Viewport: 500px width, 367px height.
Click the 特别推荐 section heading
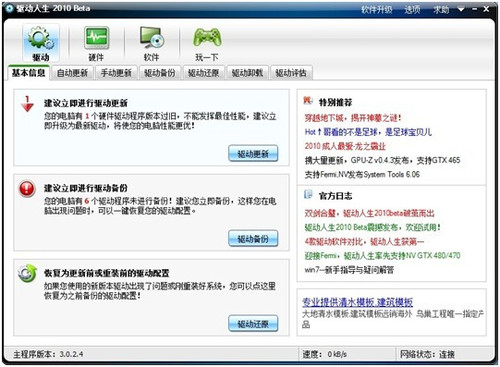[335, 102]
